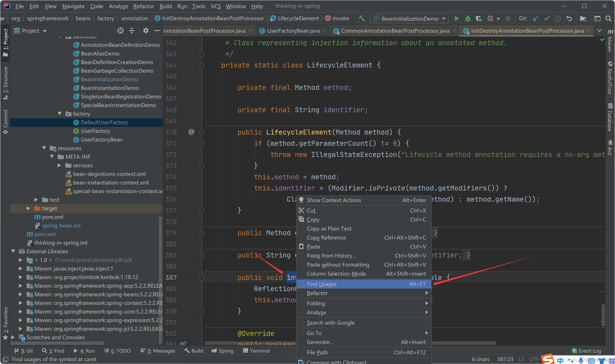Switch to UserFactoryBean.java tab

[293, 31]
